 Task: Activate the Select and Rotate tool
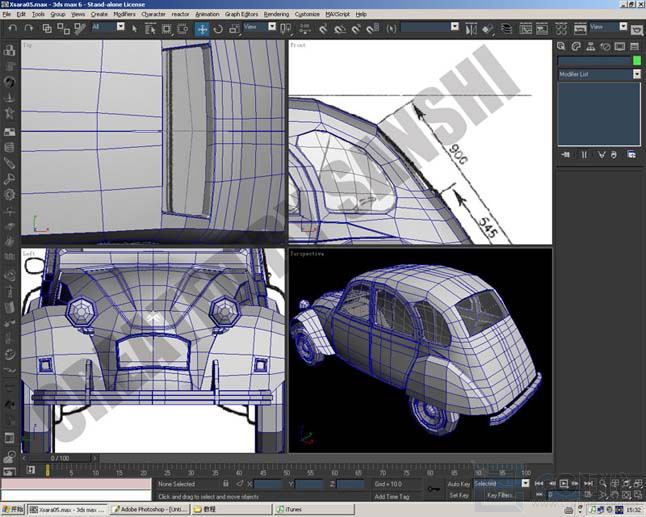click(218, 29)
